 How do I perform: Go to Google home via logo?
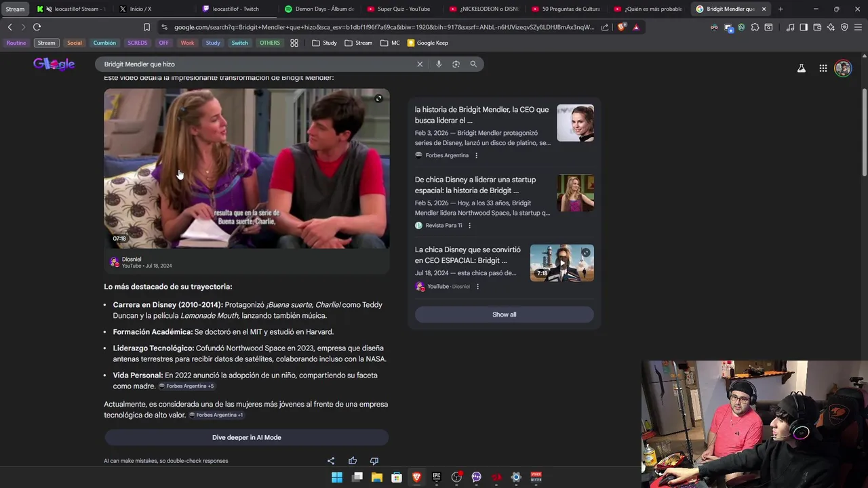(x=54, y=64)
